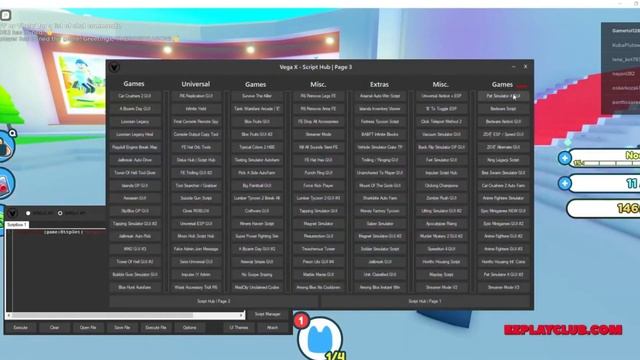Close the Script Hub window

pyautogui.click(x=526, y=67)
